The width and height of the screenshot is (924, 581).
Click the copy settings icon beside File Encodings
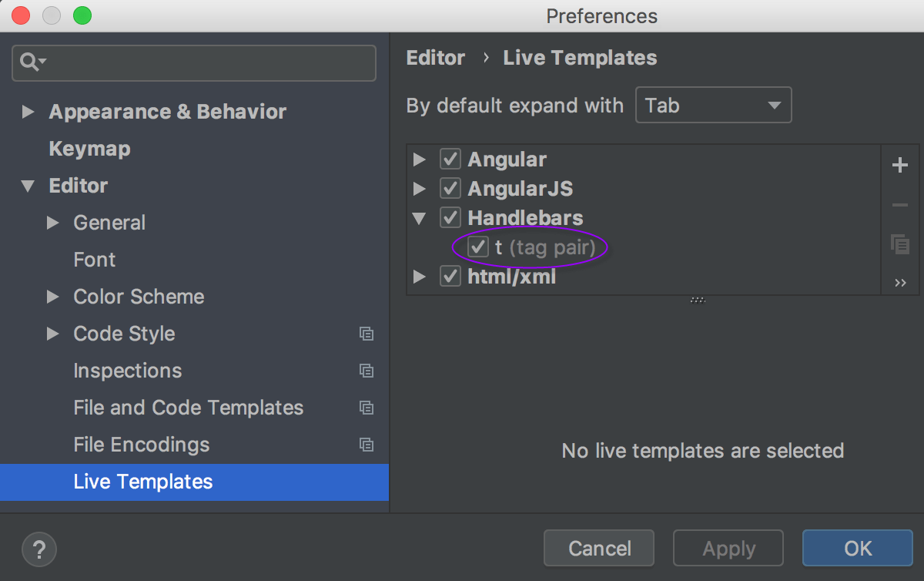point(367,445)
